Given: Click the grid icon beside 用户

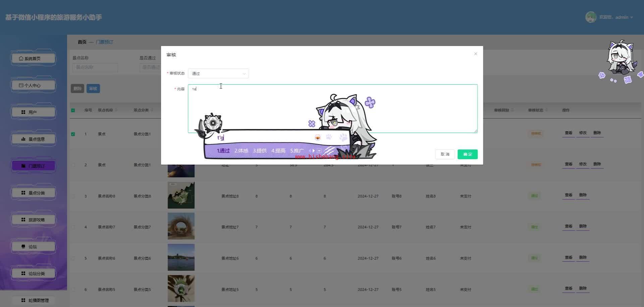Looking at the screenshot, I should point(23,112).
